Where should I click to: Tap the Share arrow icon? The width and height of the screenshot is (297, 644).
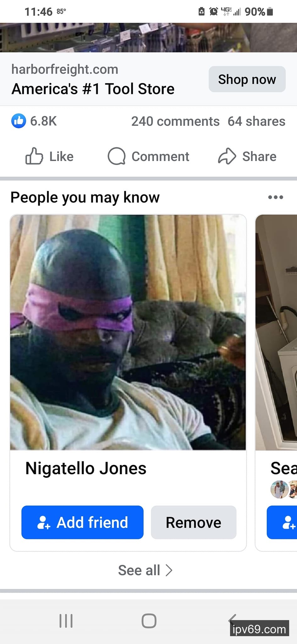pos(227,156)
